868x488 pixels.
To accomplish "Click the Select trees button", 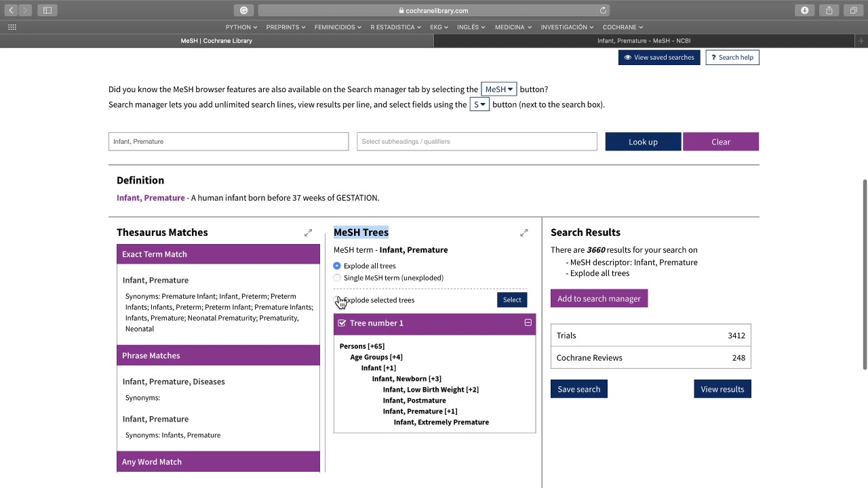I will (512, 300).
